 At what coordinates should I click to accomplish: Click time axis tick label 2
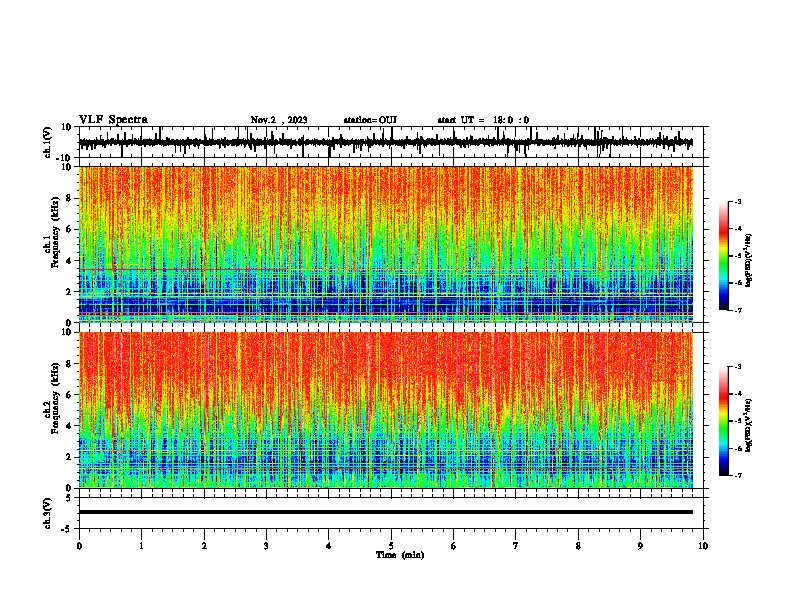pyautogui.click(x=204, y=546)
